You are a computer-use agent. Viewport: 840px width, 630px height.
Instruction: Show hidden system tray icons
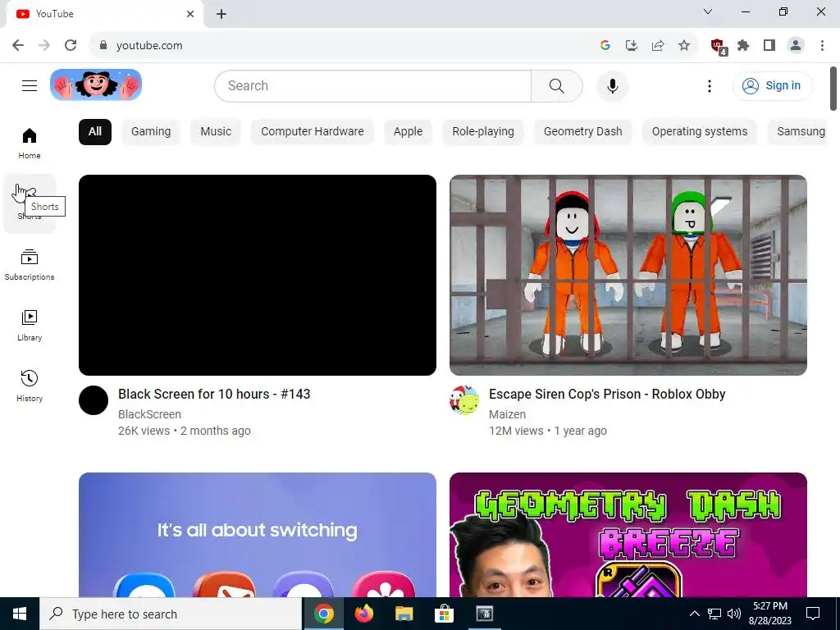pos(694,614)
